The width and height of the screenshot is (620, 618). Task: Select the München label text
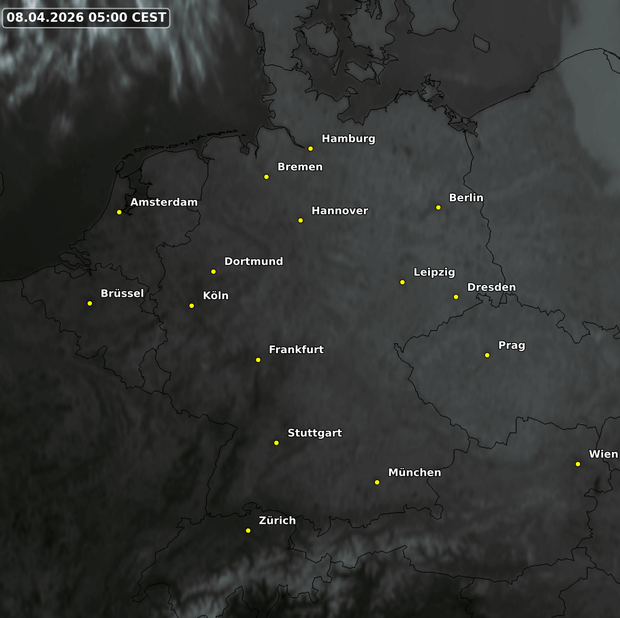(x=414, y=472)
